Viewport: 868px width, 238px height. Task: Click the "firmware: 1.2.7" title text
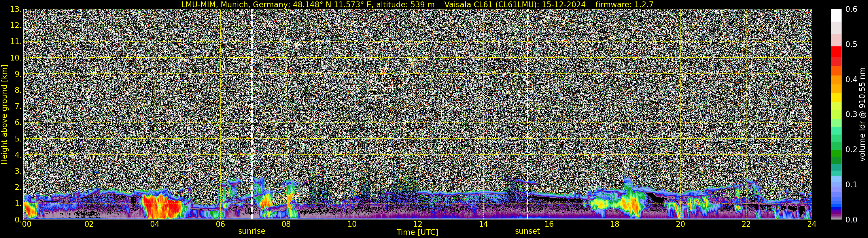624,4
